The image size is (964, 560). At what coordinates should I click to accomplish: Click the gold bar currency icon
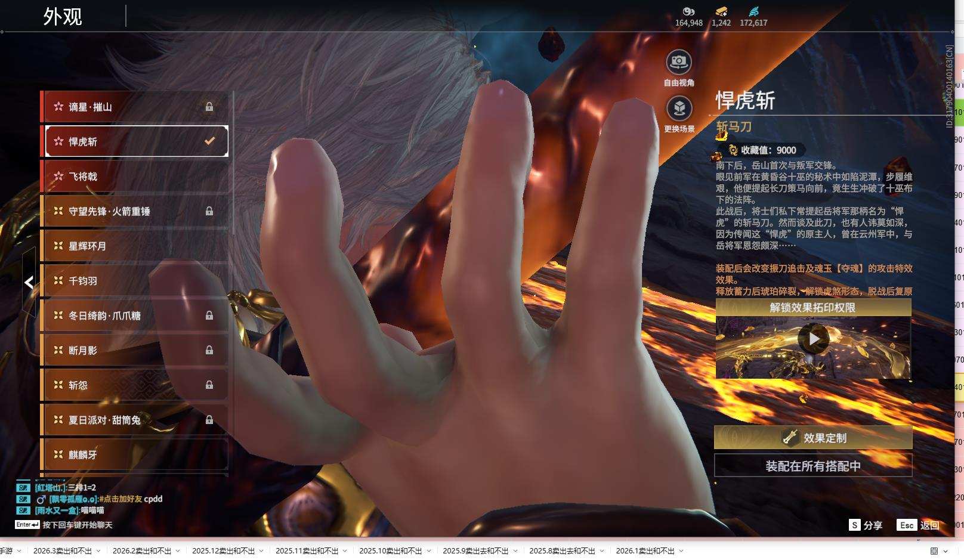pyautogui.click(x=721, y=11)
